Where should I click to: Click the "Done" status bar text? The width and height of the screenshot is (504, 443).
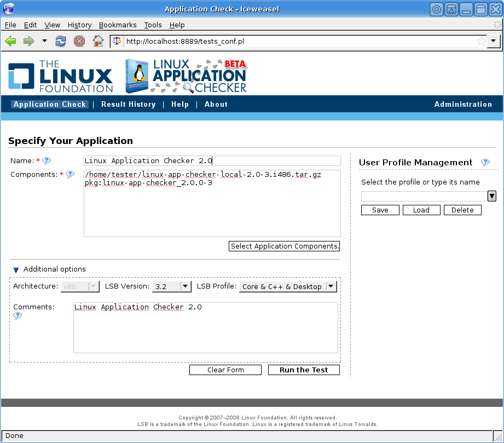[14, 435]
